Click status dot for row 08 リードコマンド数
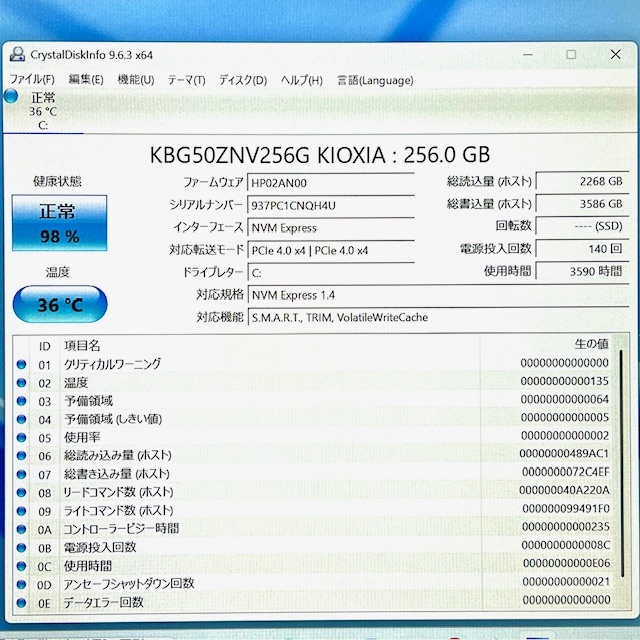The width and height of the screenshot is (640, 640). [22, 493]
